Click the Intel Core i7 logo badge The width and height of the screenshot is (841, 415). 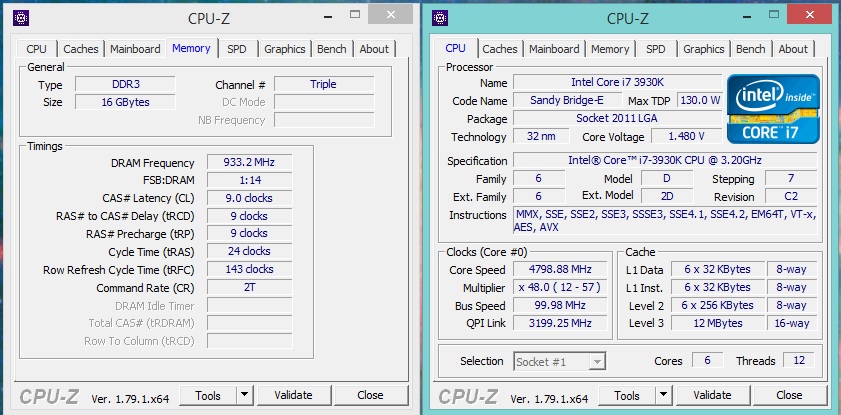773,109
